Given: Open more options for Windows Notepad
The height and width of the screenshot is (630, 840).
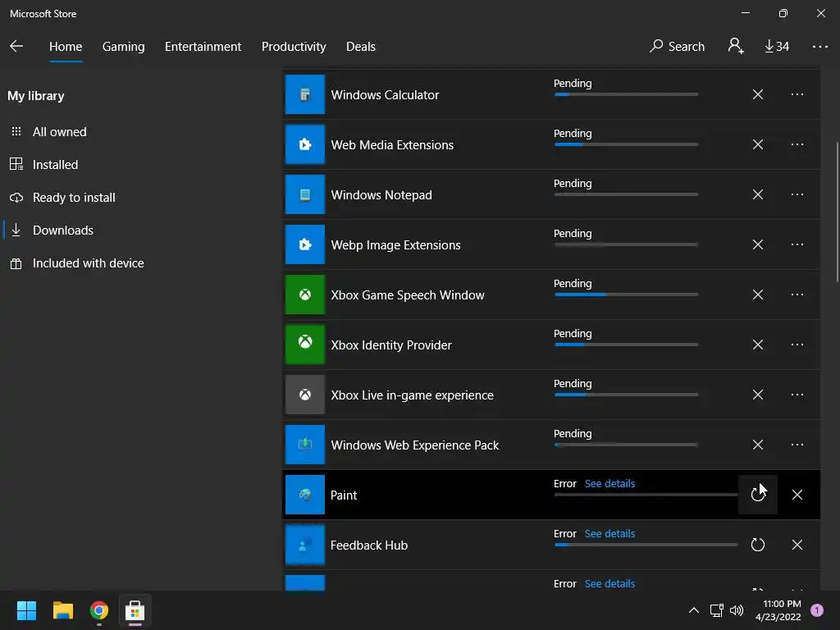Looking at the screenshot, I should point(797,194).
